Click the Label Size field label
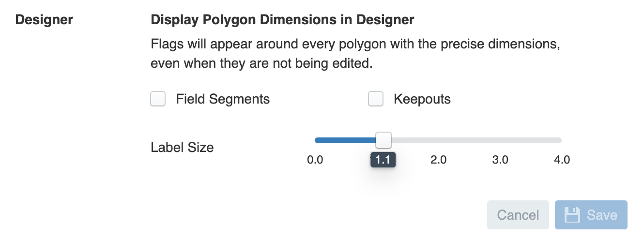 (x=183, y=147)
